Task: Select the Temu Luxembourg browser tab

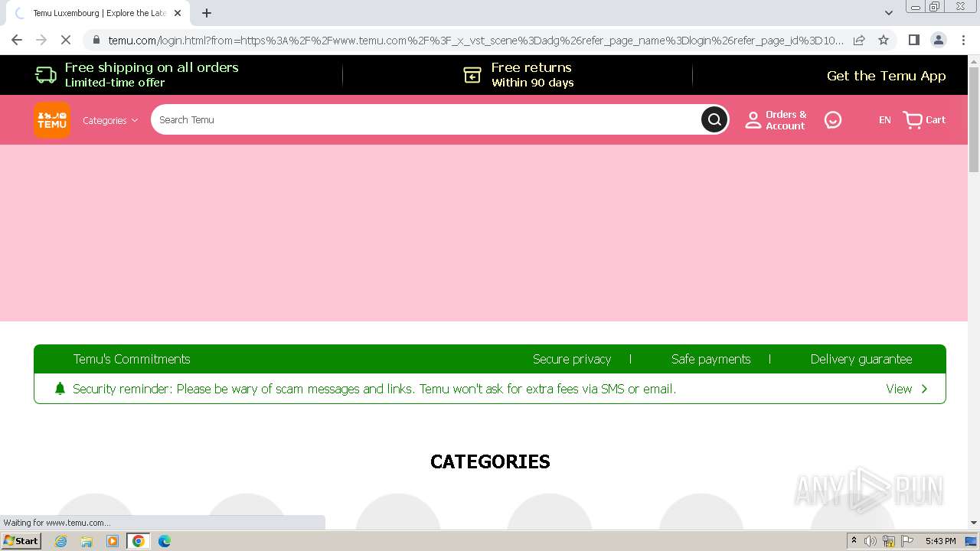Action: 98,13
